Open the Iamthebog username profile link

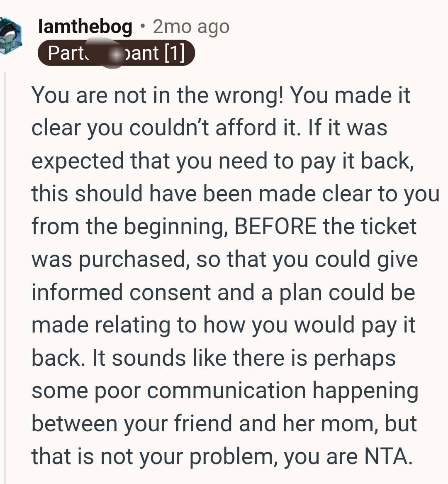(x=85, y=27)
